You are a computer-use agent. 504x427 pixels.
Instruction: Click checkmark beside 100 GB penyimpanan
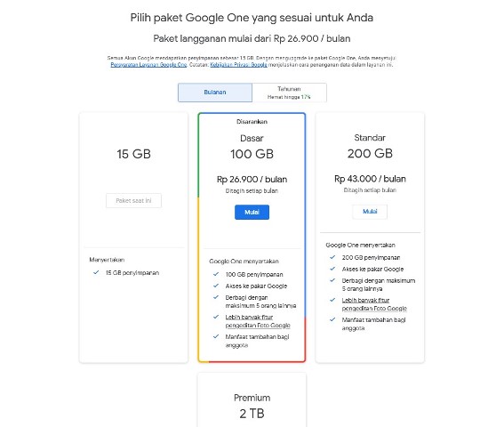click(216, 274)
